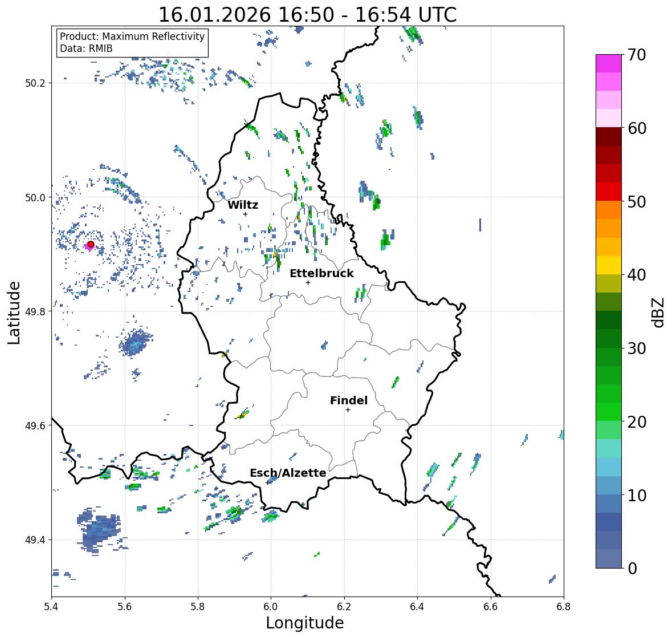Click the title text 16.01.2026 16:50 - 16:54 UTC

click(308, 15)
